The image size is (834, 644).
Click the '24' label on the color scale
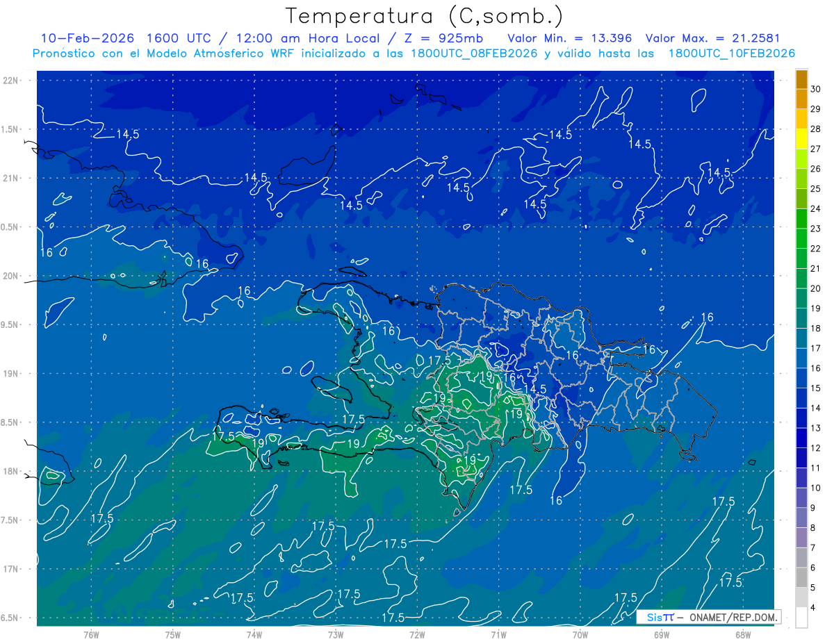click(816, 208)
